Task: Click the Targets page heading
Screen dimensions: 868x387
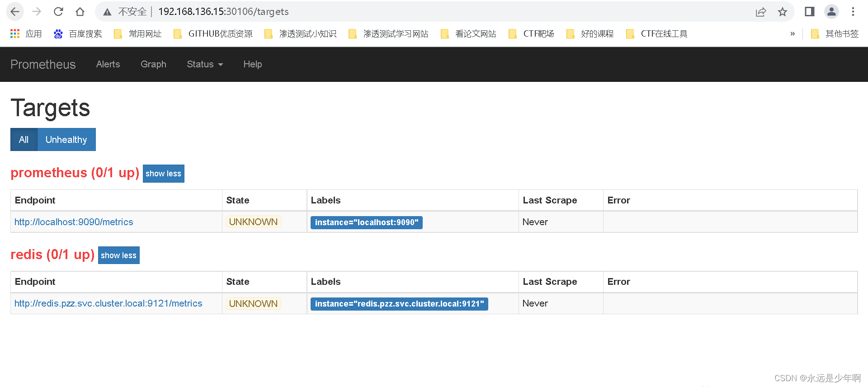Action: (x=50, y=108)
